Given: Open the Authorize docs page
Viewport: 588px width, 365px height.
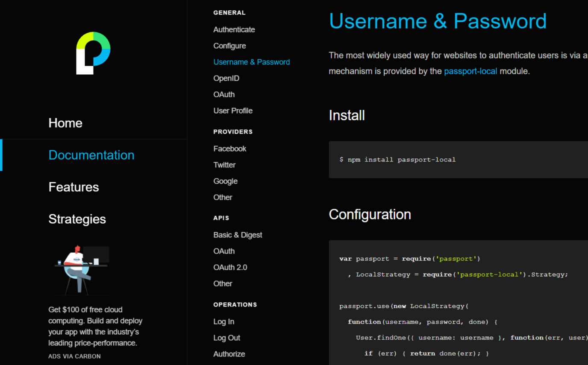Looking at the screenshot, I should coord(229,354).
